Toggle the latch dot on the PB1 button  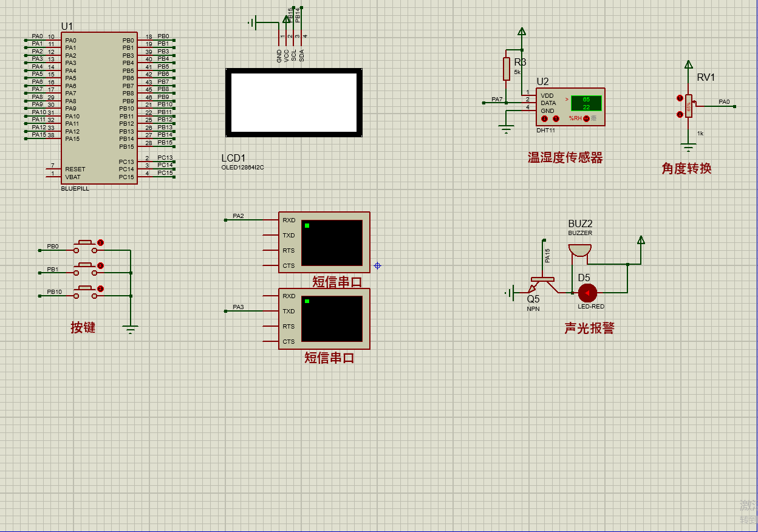(100, 265)
